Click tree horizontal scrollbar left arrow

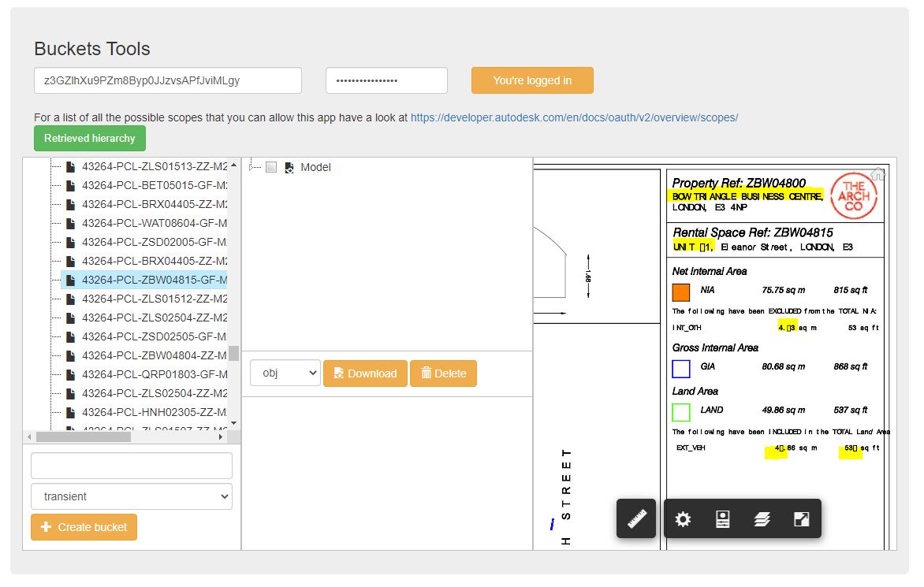click(29, 437)
